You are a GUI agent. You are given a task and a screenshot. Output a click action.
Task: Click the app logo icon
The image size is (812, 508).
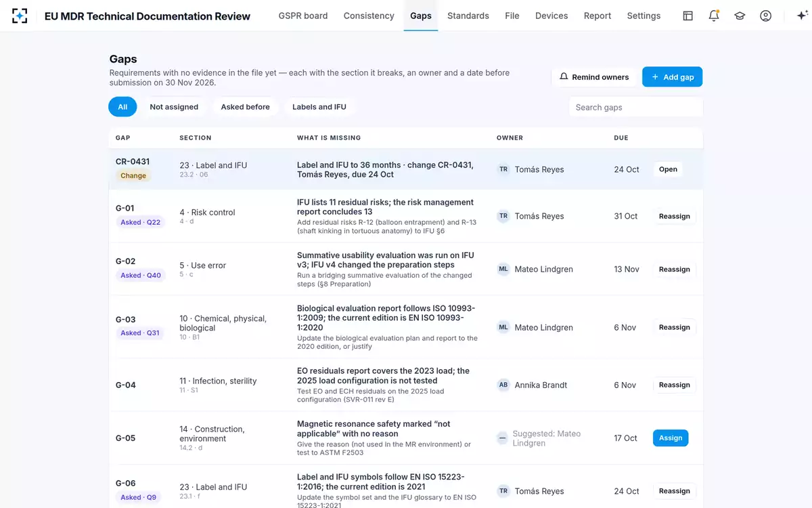tap(20, 16)
